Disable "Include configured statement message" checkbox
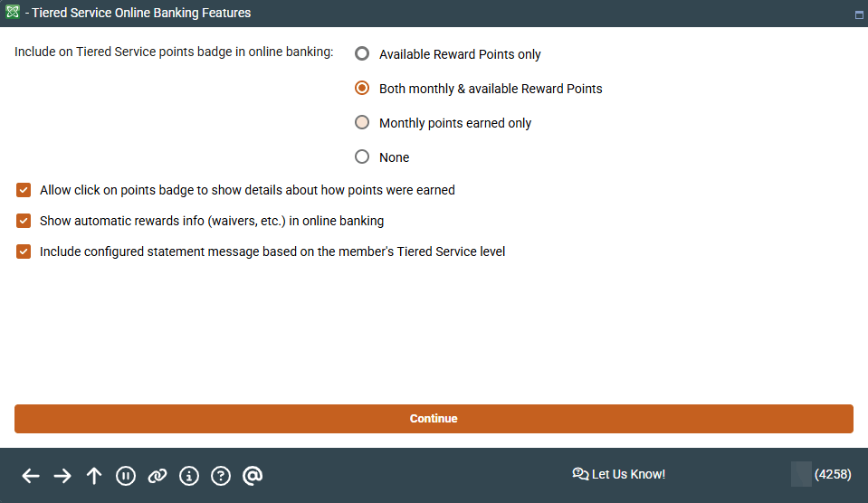Screen dimensions: 868x503 pyautogui.click(x=24, y=251)
